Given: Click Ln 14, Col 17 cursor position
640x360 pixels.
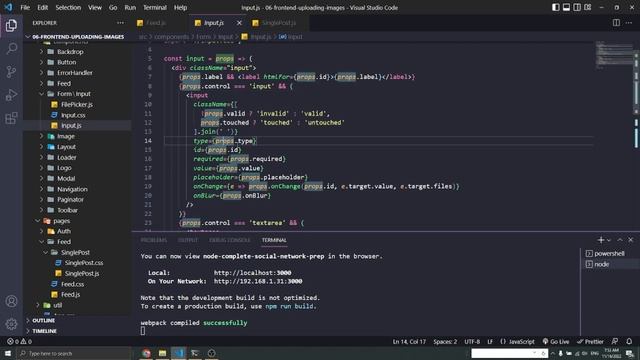Looking at the screenshot, I should coord(409,342).
